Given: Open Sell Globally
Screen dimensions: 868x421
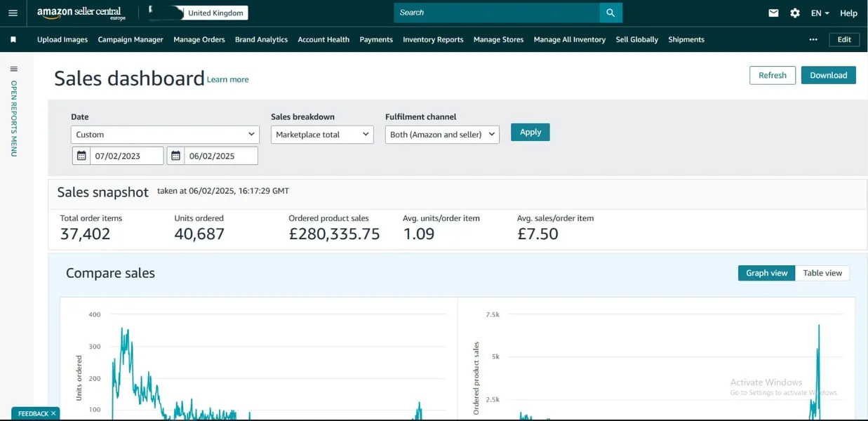Looking at the screenshot, I should pos(637,40).
